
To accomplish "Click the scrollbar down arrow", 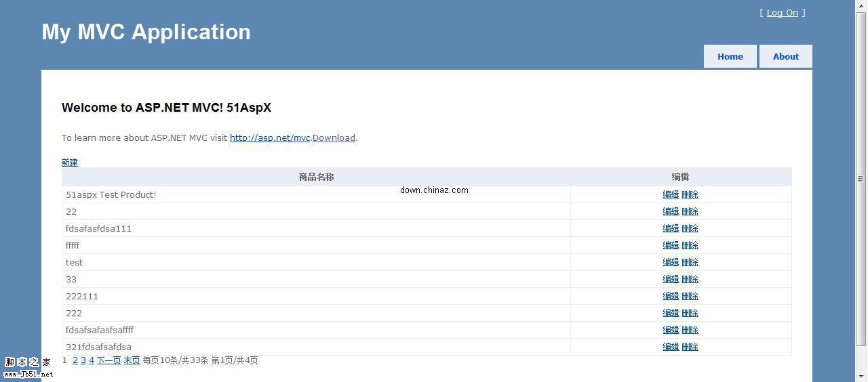I will pyautogui.click(x=861, y=376).
